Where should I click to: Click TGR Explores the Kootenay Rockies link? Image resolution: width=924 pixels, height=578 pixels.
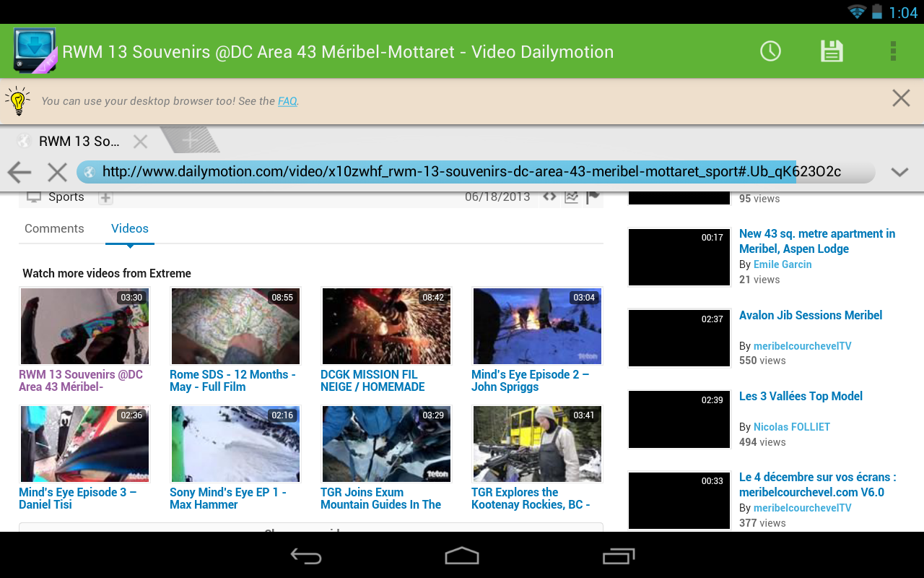tap(531, 499)
